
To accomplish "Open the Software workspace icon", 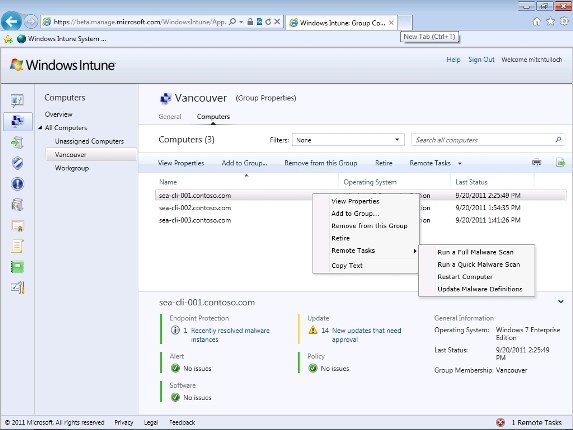I will click(17, 205).
